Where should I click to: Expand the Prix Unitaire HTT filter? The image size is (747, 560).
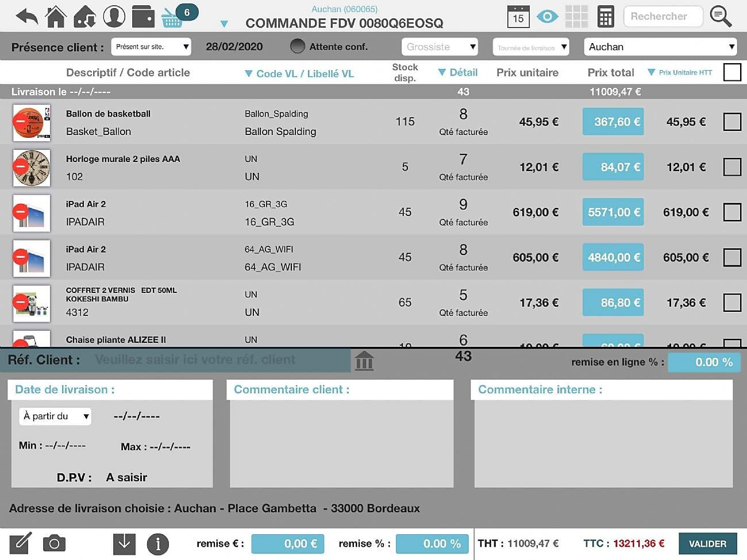[x=680, y=72]
